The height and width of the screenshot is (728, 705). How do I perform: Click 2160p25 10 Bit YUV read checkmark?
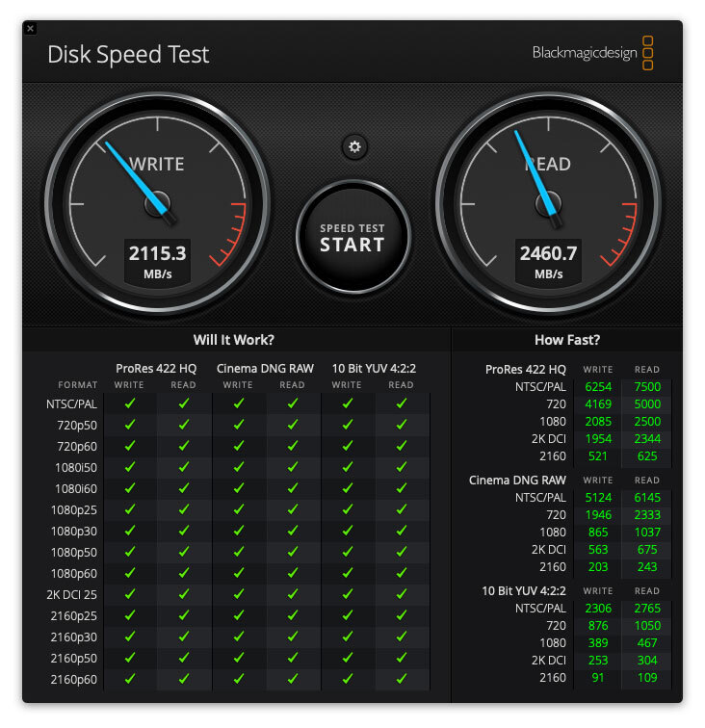(402, 615)
